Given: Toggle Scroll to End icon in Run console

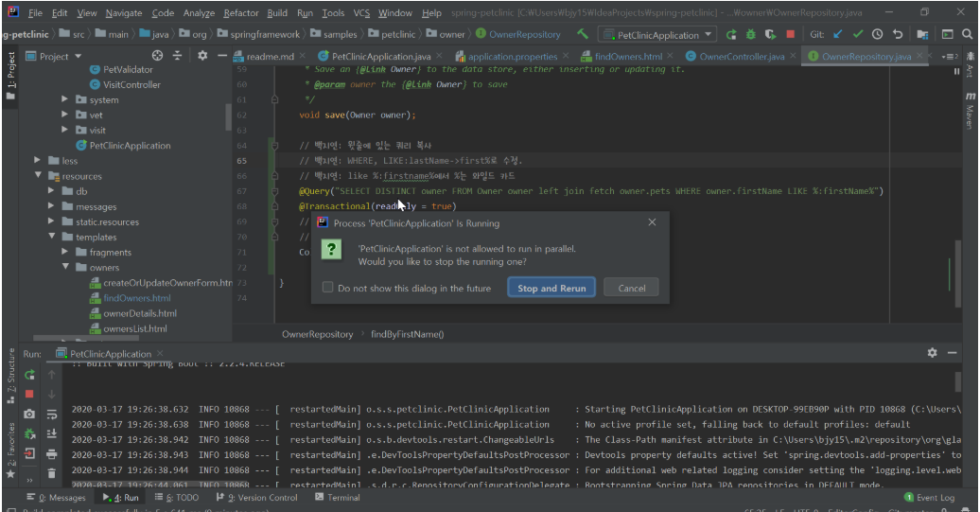Looking at the screenshot, I should 52,433.
